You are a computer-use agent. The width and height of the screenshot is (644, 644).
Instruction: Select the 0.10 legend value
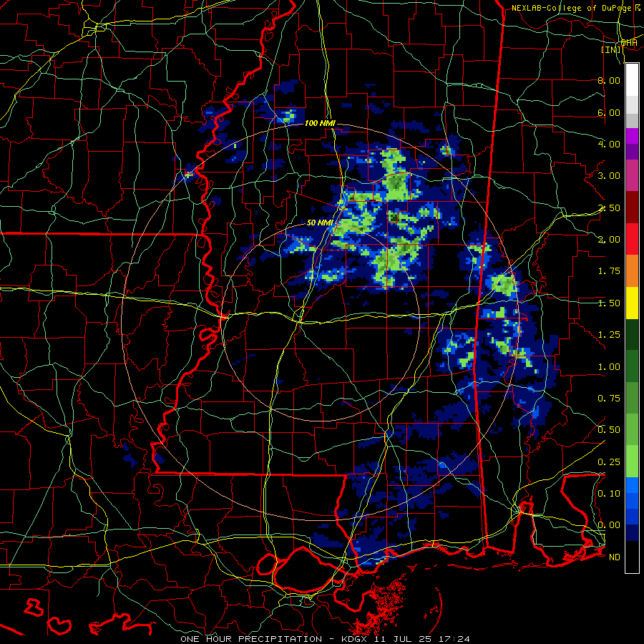coord(609,494)
